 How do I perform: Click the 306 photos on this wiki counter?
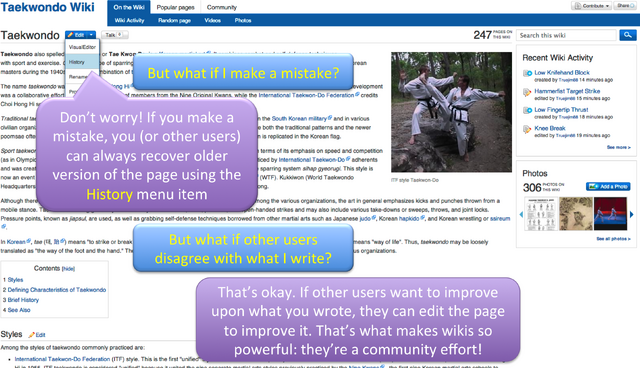(x=543, y=187)
